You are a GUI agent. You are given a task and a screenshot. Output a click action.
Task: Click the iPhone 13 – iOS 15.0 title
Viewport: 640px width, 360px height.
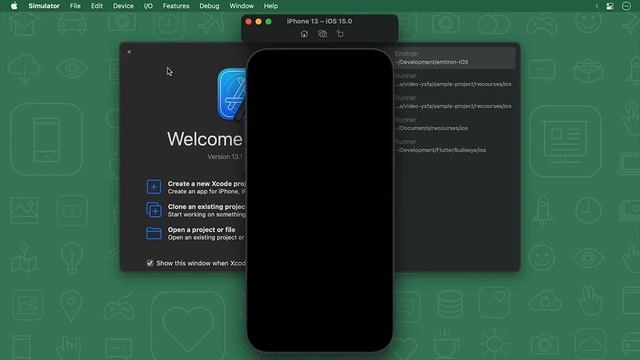point(319,21)
